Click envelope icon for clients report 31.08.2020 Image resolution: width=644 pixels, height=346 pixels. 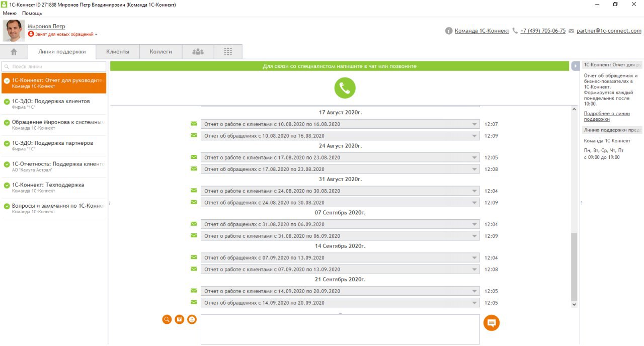coord(194,235)
